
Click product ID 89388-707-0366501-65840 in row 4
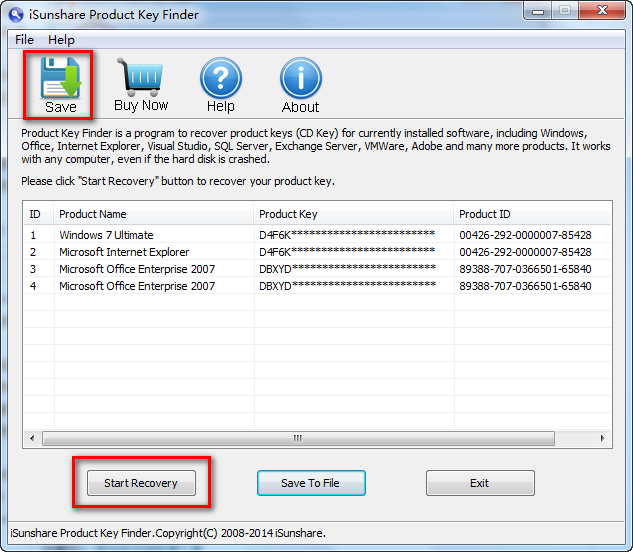pos(525,286)
